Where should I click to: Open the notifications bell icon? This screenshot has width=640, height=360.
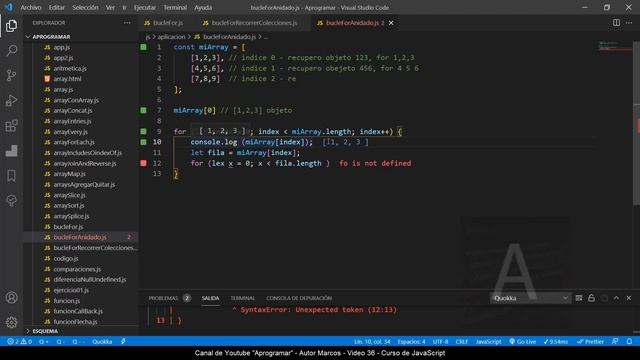coord(629,342)
